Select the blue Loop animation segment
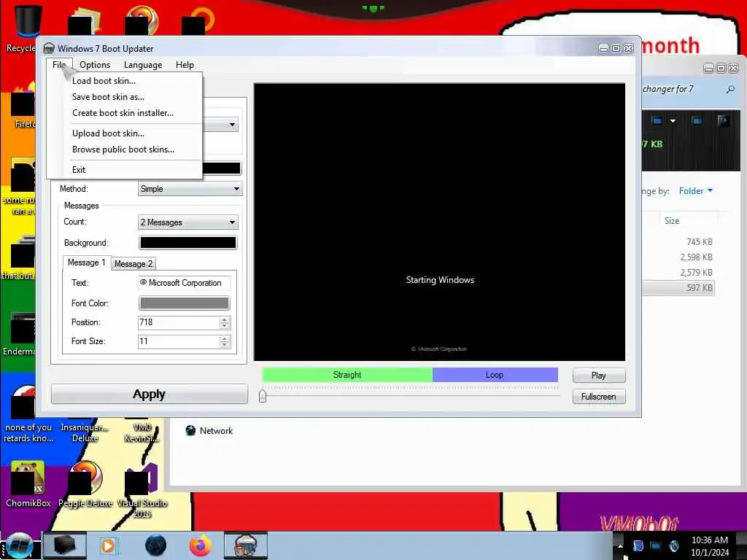747x560 pixels. tap(495, 375)
